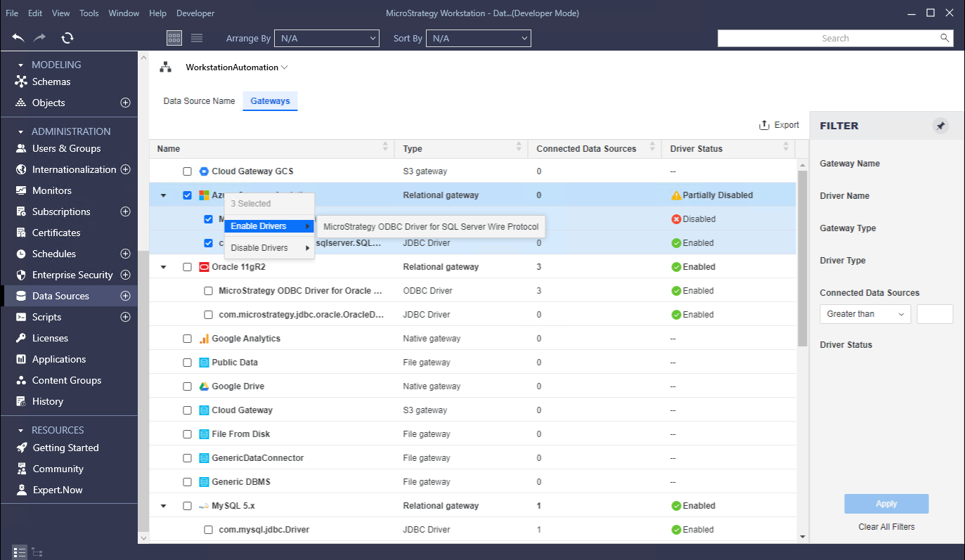Click the search magnifier icon

pos(945,38)
